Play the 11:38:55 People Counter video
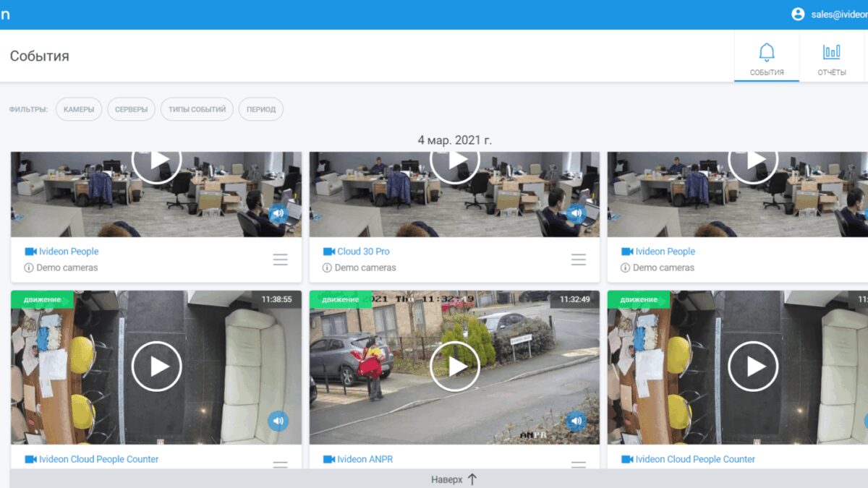Viewport: 868px width, 488px height. (156, 367)
